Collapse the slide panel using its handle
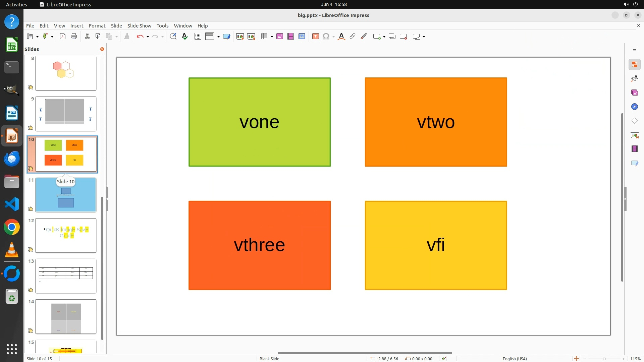The width and height of the screenshot is (644, 362). click(107, 199)
